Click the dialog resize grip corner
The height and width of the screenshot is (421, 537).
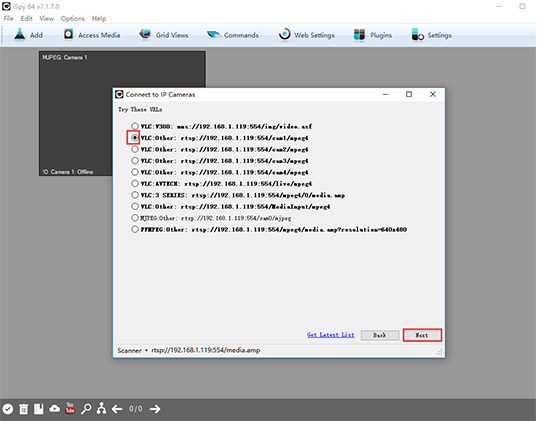(x=440, y=352)
